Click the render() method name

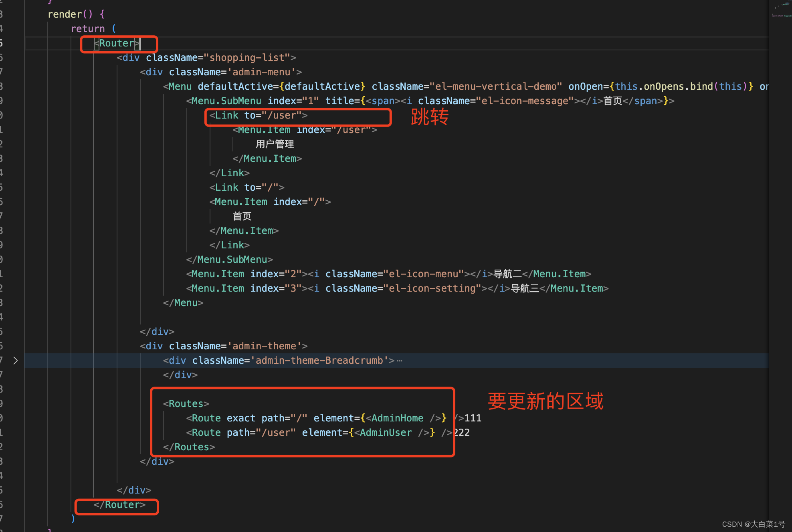tap(64, 14)
